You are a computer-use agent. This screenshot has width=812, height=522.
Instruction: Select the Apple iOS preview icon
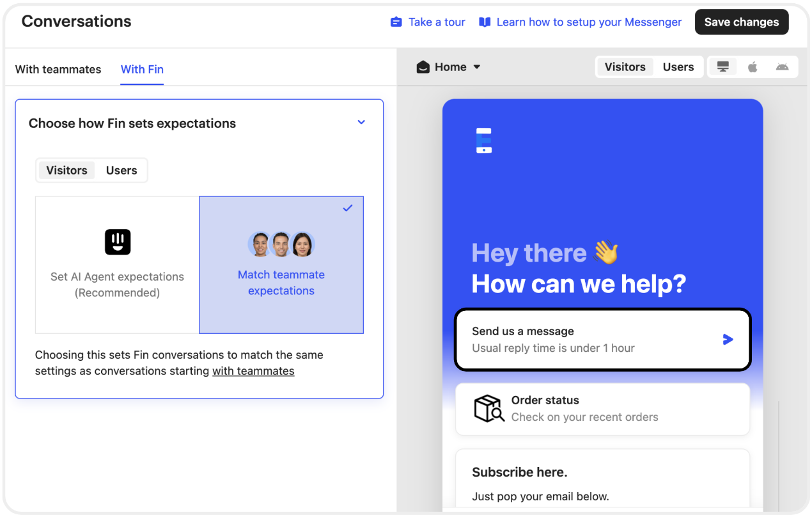[x=753, y=67]
